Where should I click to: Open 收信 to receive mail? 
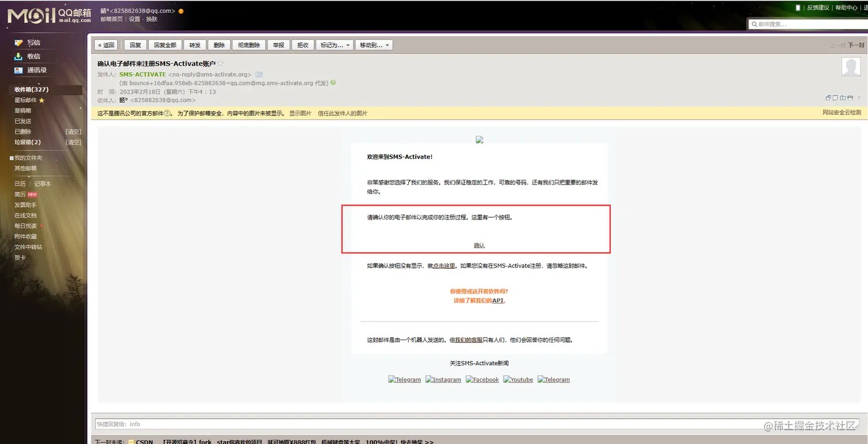click(33, 56)
